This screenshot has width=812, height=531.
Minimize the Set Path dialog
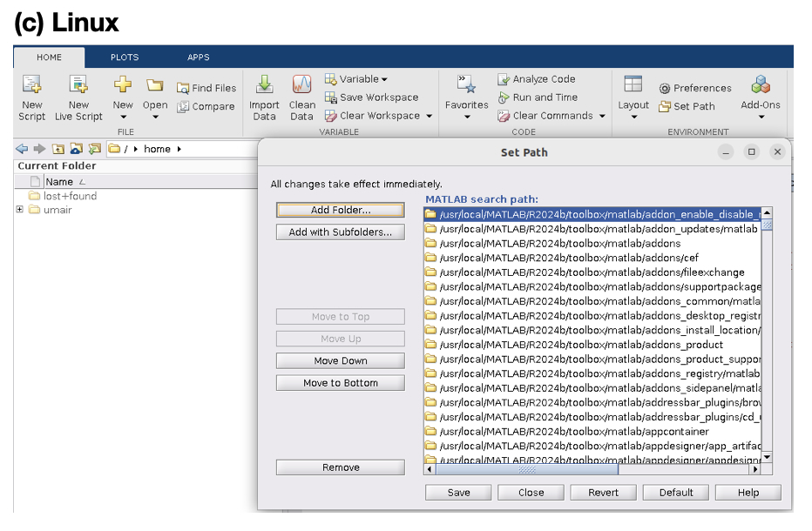tap(726, 152)
